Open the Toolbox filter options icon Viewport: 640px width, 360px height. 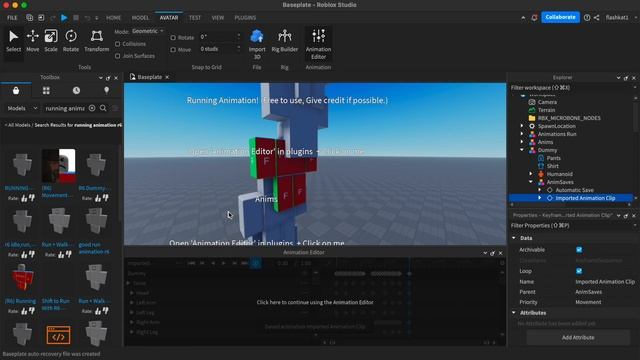click(x=116, y=108)
